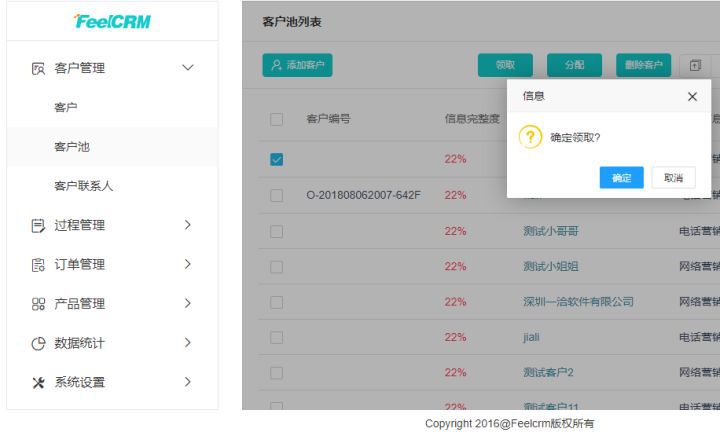Click the 客户管理 sidebar icon

(38, 68)
